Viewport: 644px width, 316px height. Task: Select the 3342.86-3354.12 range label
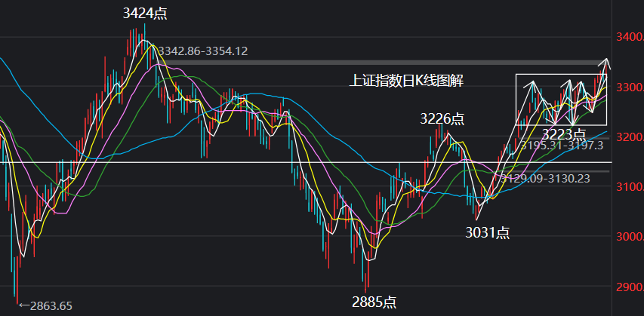coord(203,51)
